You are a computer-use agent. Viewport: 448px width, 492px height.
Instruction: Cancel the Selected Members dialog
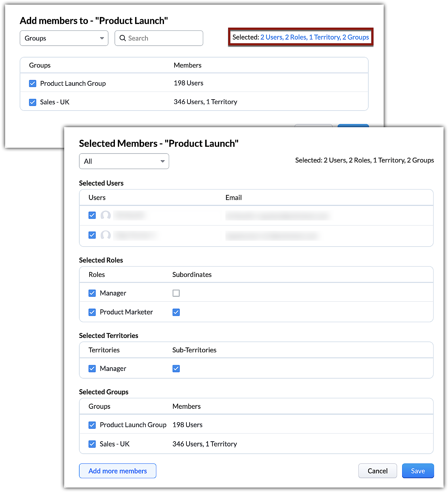(x=378, y=471)
